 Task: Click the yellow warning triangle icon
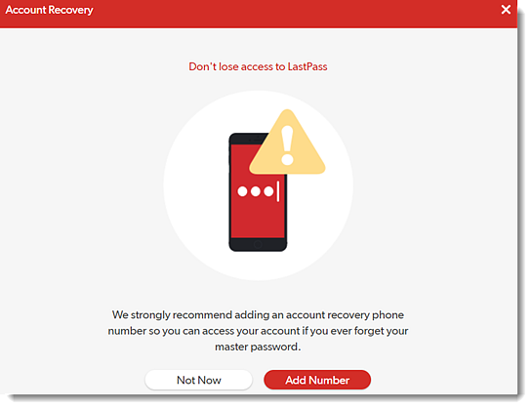pos(287,143)
